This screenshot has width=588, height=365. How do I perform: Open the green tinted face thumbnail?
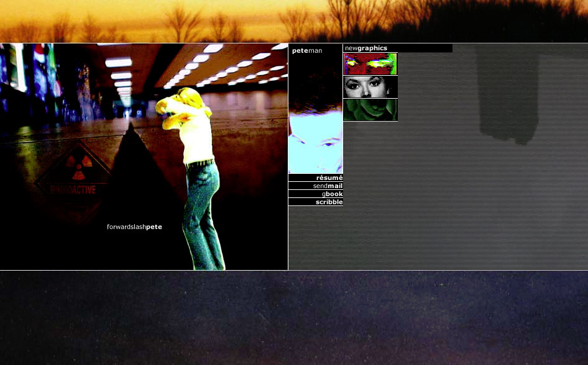[370, 110]
